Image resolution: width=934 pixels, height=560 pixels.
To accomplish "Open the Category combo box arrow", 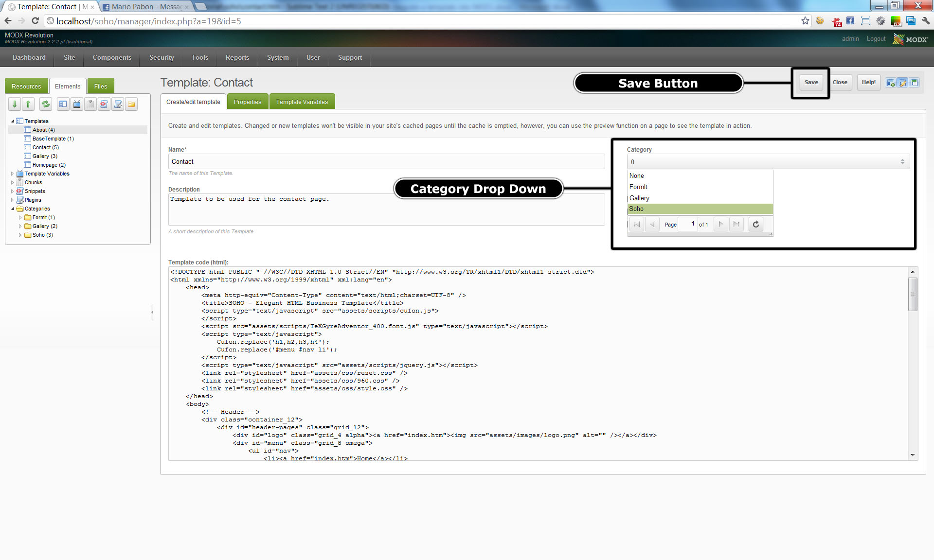I will pyautogui.click(x=902, y=162).
